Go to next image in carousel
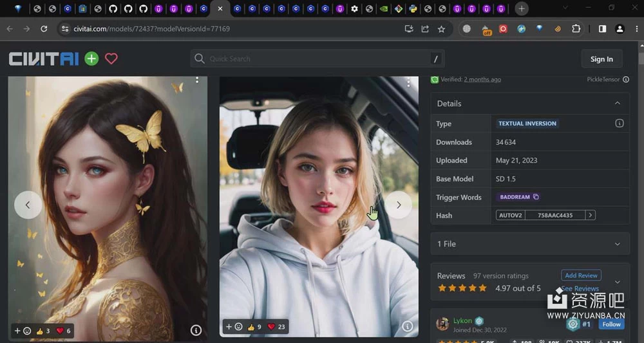 coord(398,205)
